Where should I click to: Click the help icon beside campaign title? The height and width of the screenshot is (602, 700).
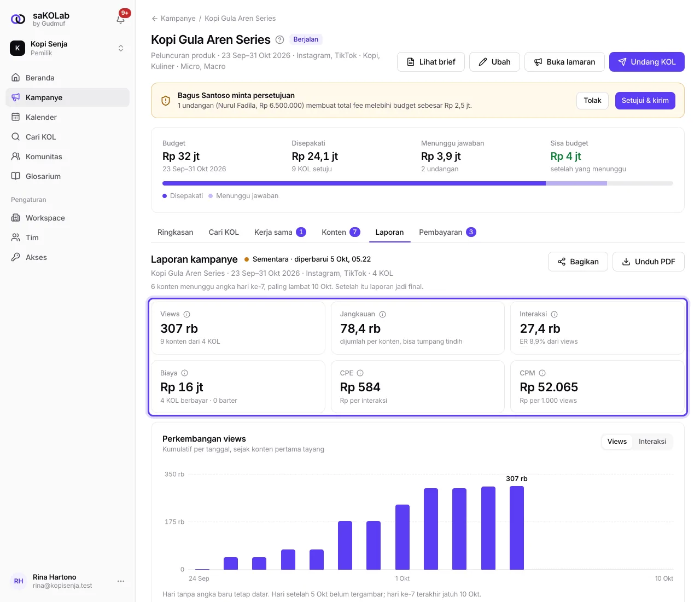pyautogui.click(x=279, y=39)
